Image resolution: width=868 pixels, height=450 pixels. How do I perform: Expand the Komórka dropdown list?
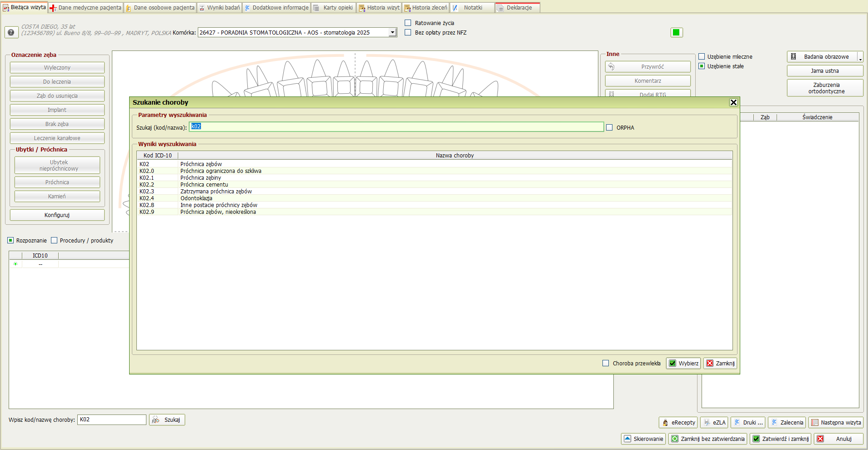392,33
